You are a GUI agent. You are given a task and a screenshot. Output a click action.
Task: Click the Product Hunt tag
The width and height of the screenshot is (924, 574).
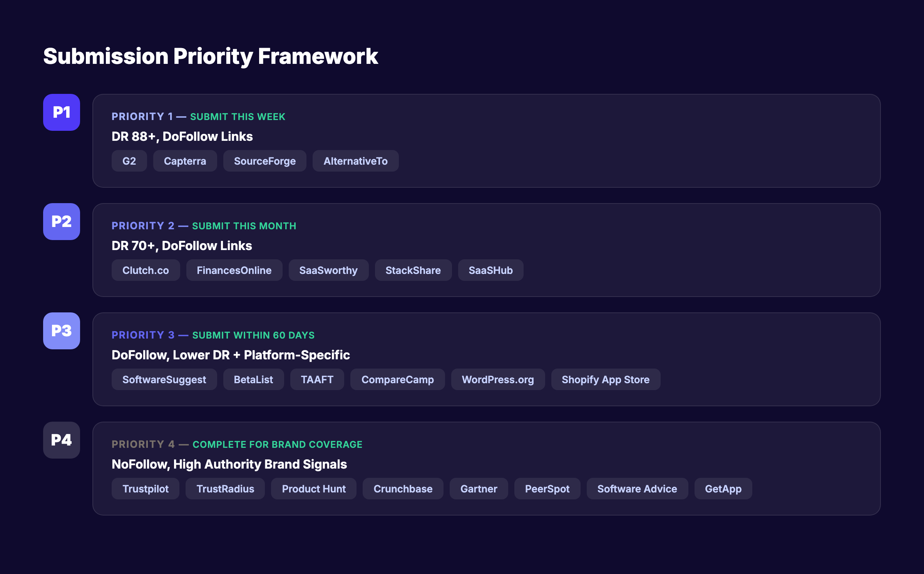(x=313, y=489)
